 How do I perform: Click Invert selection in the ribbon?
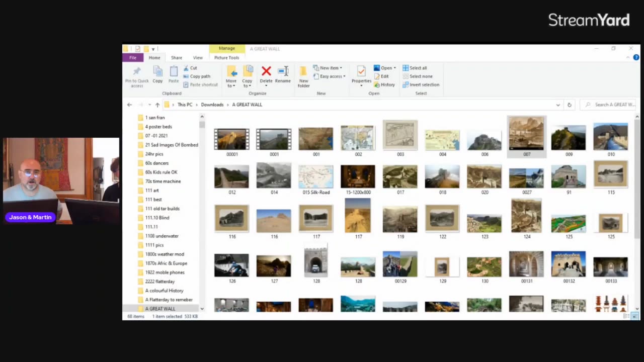(x=421, y=84)
